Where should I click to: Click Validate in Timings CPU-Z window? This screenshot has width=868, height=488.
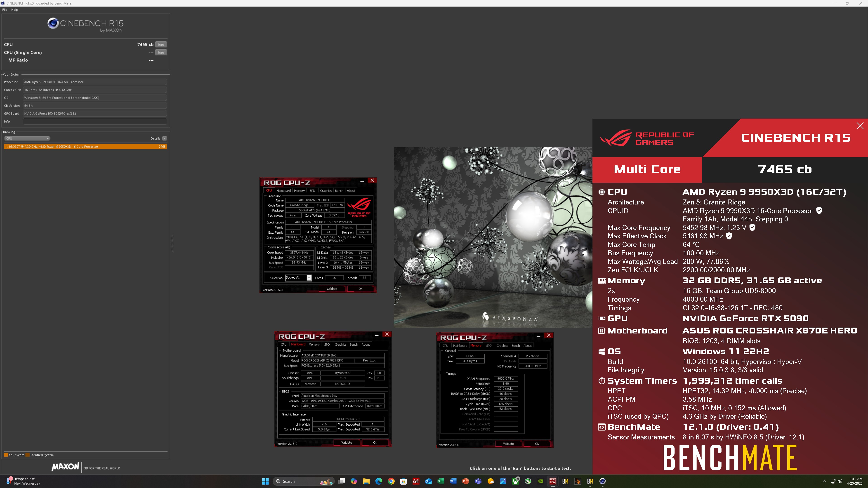(x=508, y=444)
